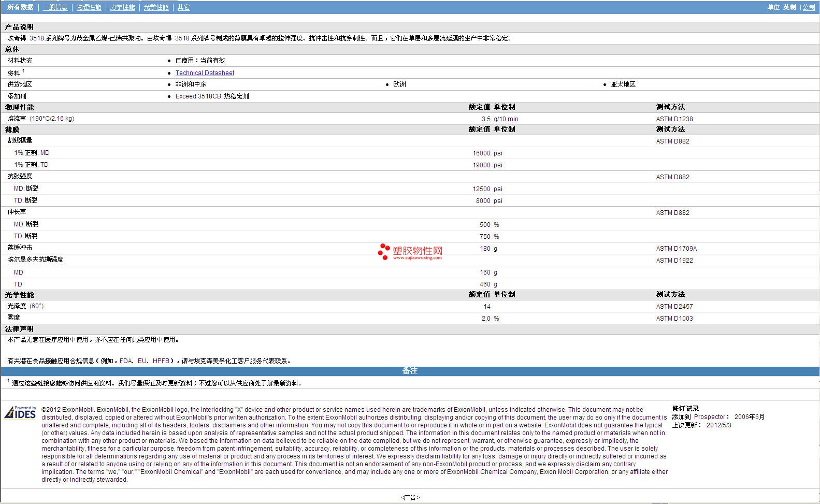Open the 其它 tab
The width and height of the screenshot is (820, 504).
183,7
